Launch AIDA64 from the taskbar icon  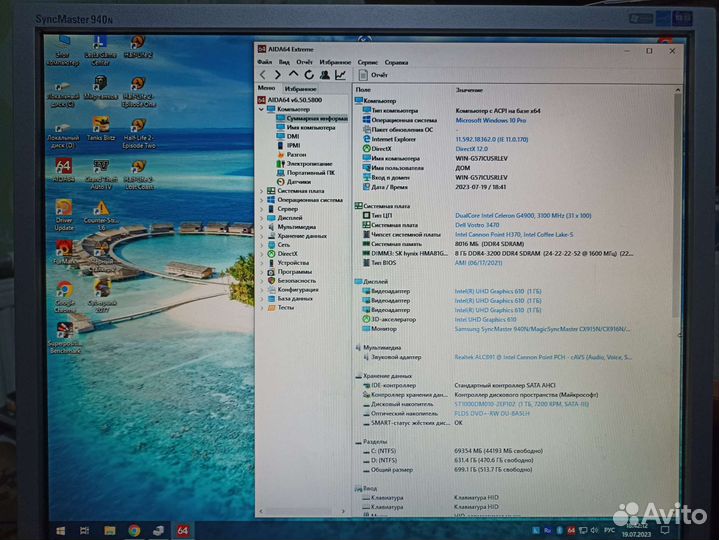pyautogui.click(x=183, y=530)
